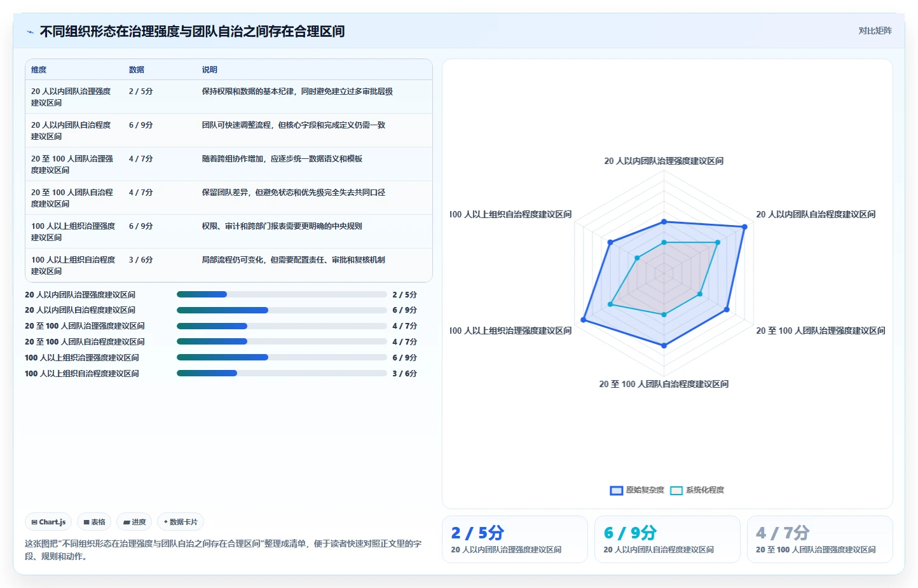The image size is (918, 588).
Task: Select table cell 2 / 5分
Action: tap(141, 92)
